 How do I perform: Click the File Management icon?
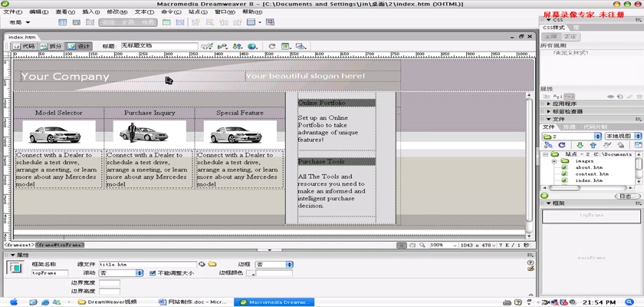[x=237, y=47]
